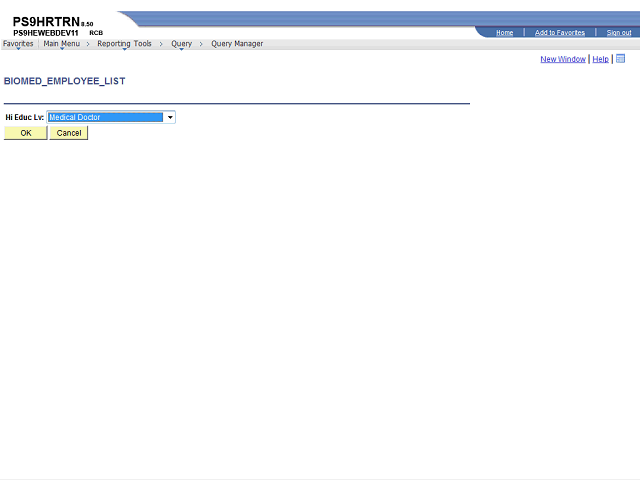Open the Query breadcrumb menu
The image size is (640, 480).
click(181, 44)
